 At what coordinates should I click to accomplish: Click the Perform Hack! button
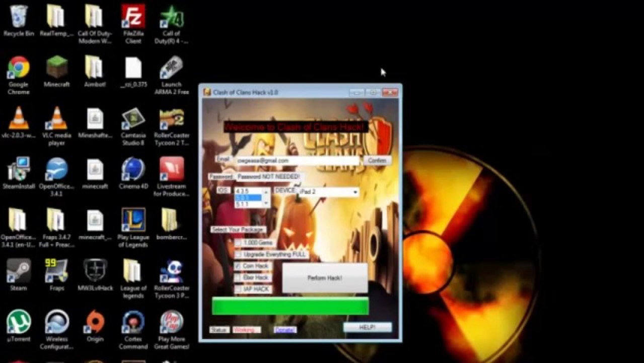pos(325,278)
